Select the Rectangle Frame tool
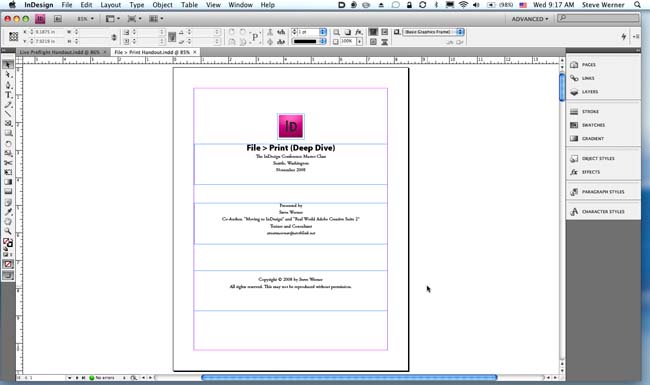The height and width of the screenshot is (385, 650). [x=8, y=123]
